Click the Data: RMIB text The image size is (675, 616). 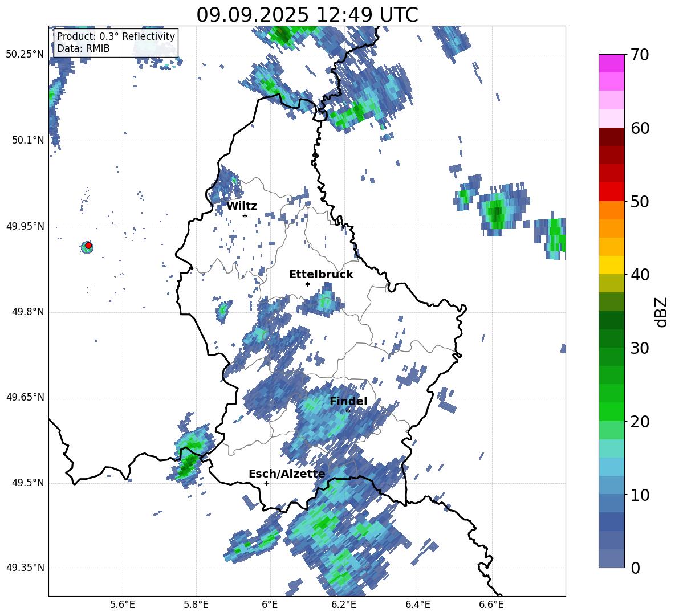click(x=83, y=48)
